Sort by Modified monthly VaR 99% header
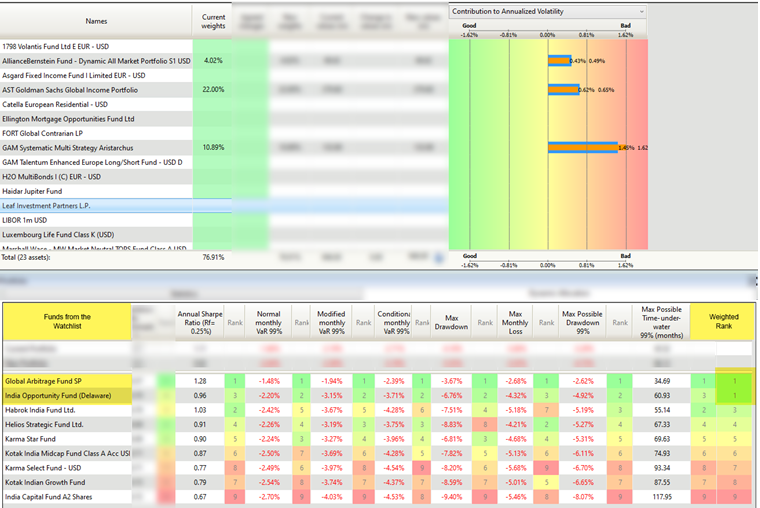 [332, 322]
